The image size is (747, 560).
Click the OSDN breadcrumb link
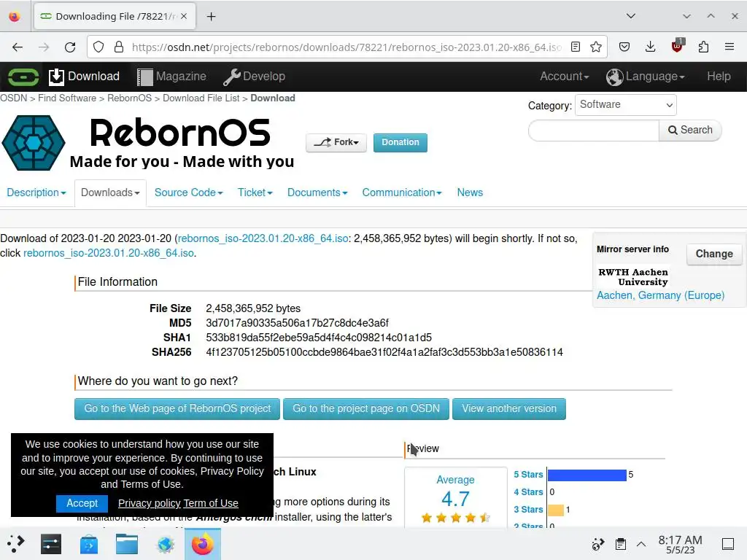13,98
